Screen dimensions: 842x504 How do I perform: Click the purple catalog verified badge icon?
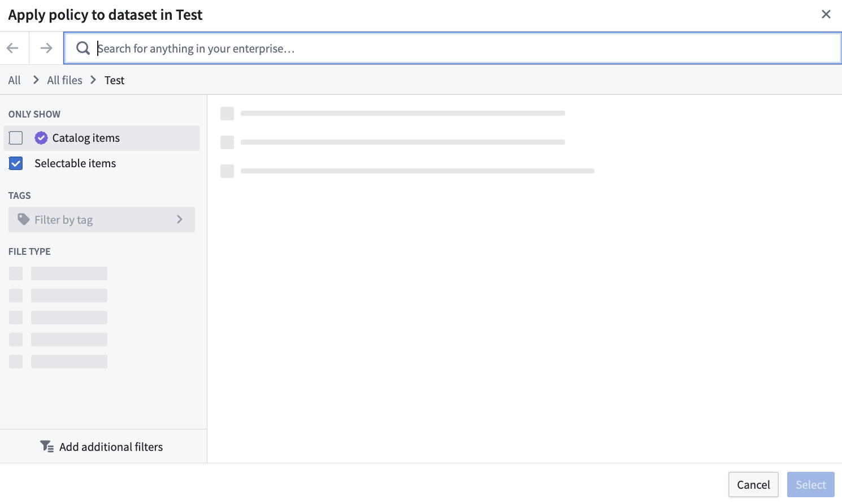[41, 138]
